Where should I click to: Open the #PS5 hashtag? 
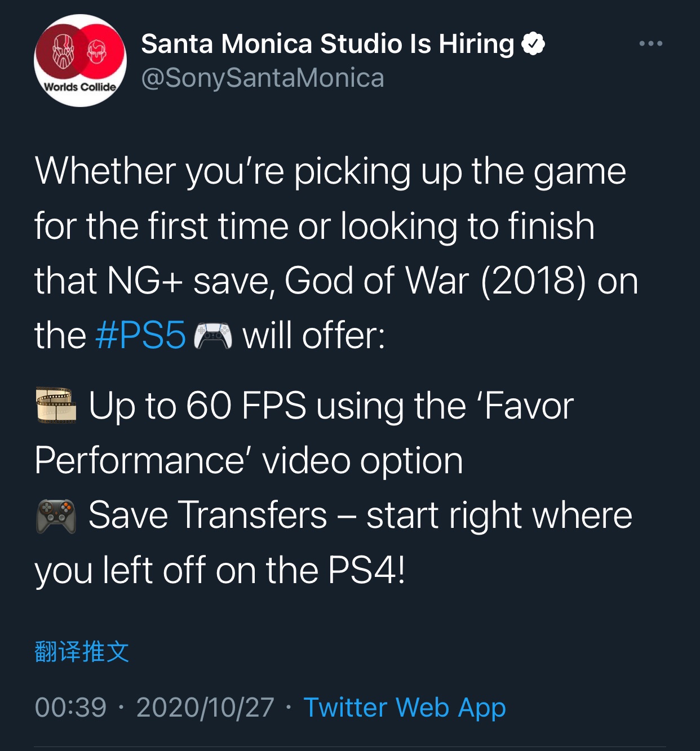pos(140,336)
